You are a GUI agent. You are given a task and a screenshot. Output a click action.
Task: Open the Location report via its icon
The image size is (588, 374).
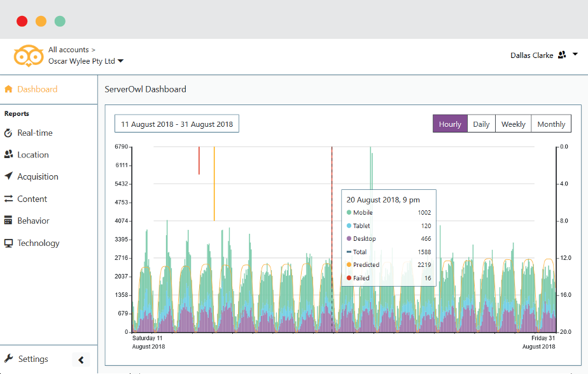[x=9, y=154]
